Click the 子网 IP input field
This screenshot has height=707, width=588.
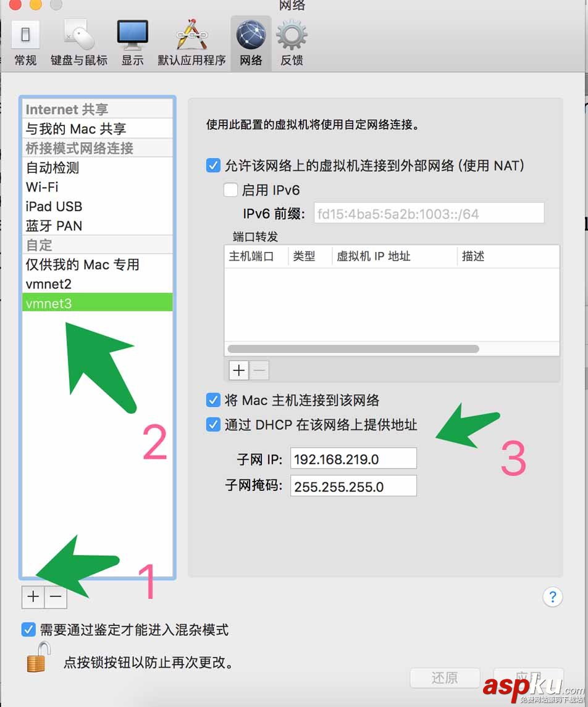[x=353, y=459]
